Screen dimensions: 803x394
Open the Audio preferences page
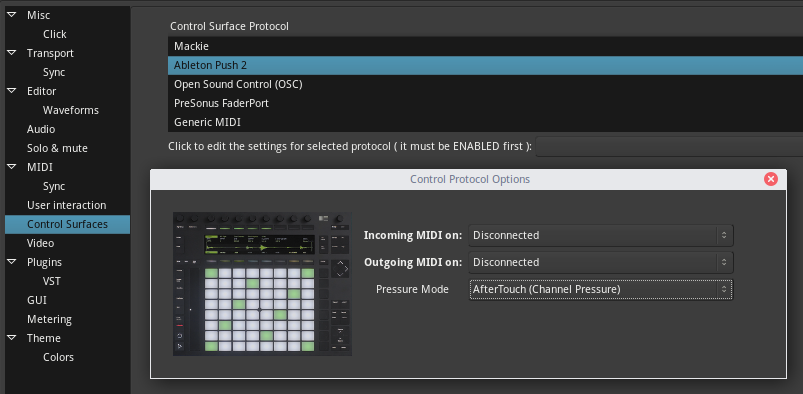pyautogui.click(x=41, y=129)
